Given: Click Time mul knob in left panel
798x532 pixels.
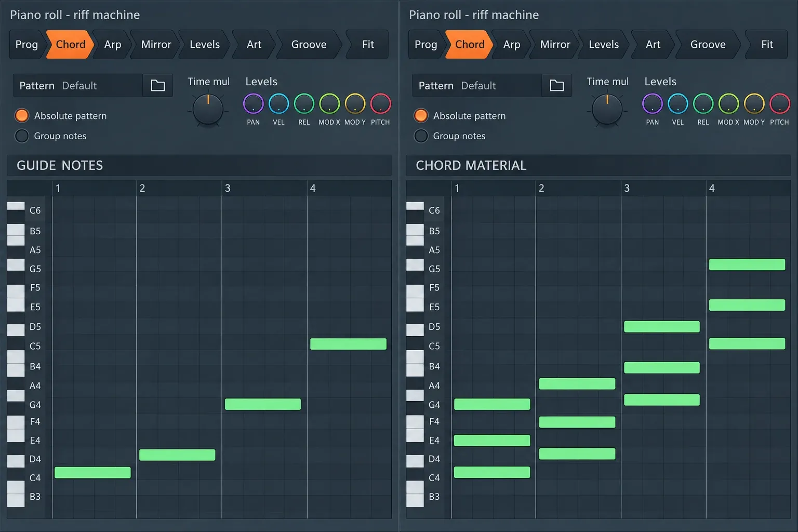Looking at the screenshot, I should [x=208, y=110].
